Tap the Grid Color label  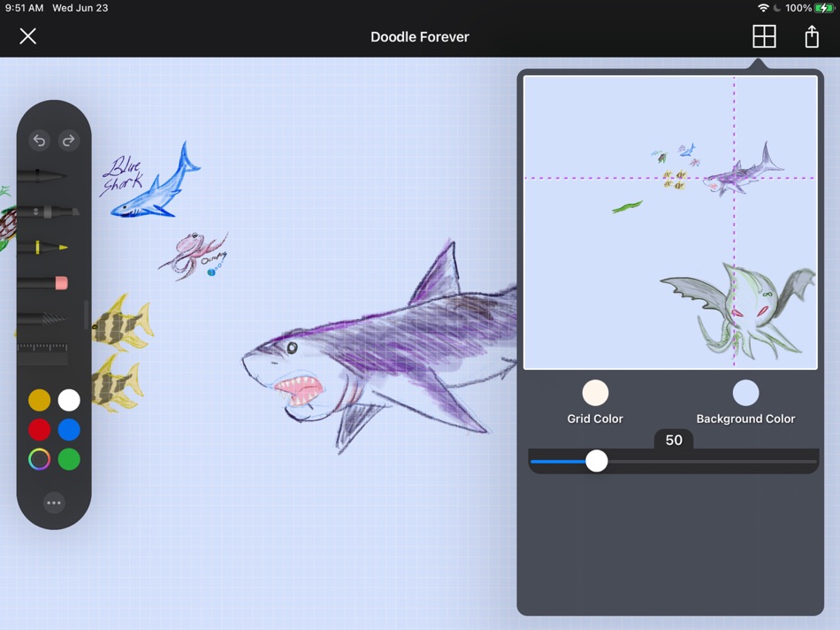[595, 419]
